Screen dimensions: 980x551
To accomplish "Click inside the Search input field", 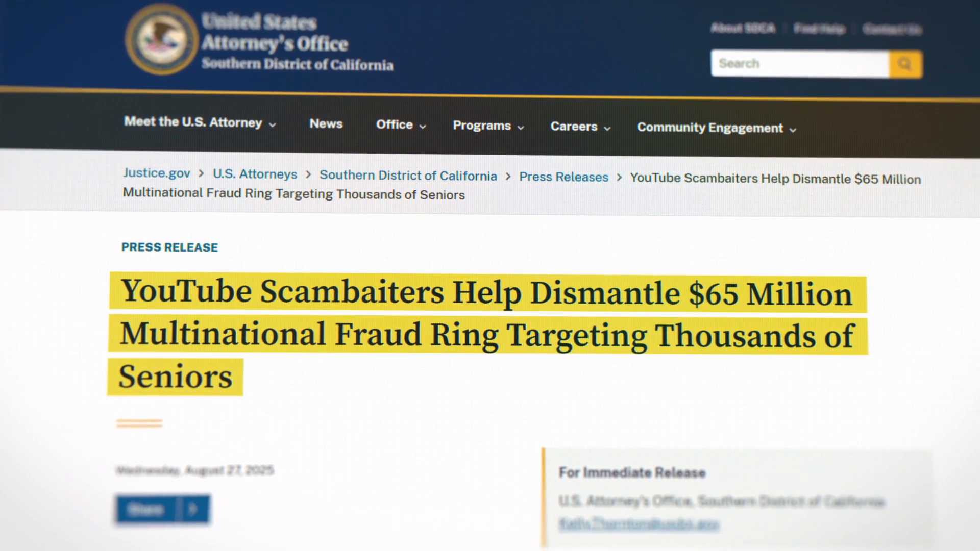I will 799,64.
